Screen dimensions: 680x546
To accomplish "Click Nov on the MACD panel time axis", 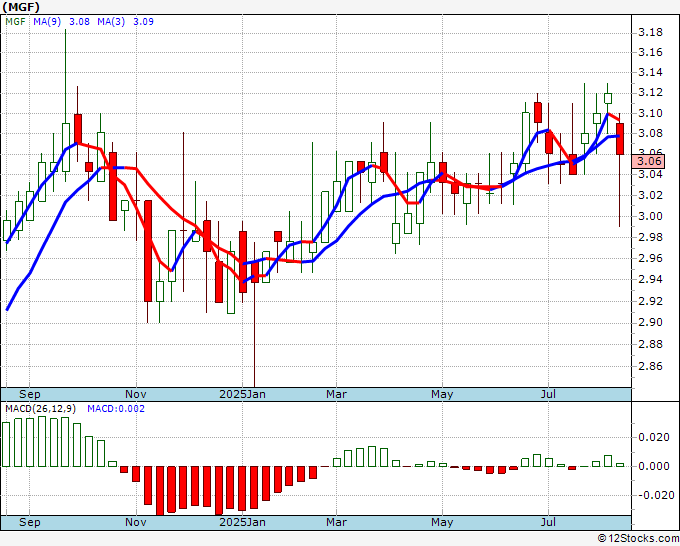I will (x=136, y=522).
